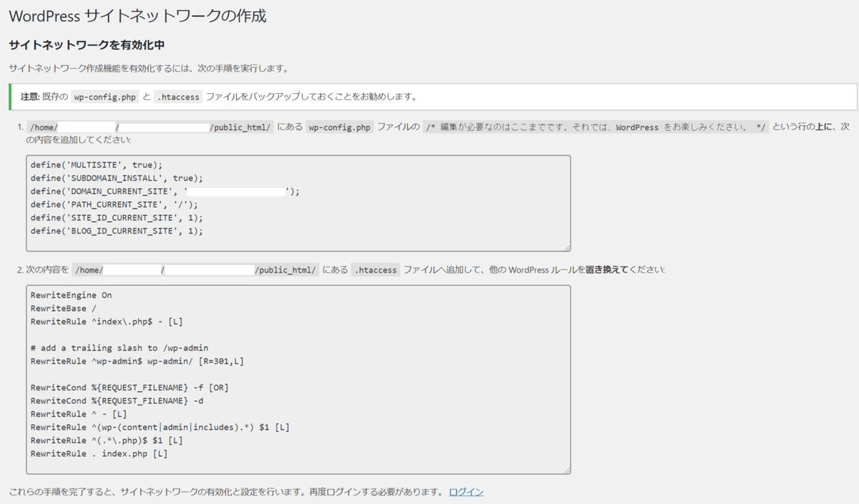Click the resize handle of the first code box
Viewport: 859px width, 504px height.
tap(568, 248)
